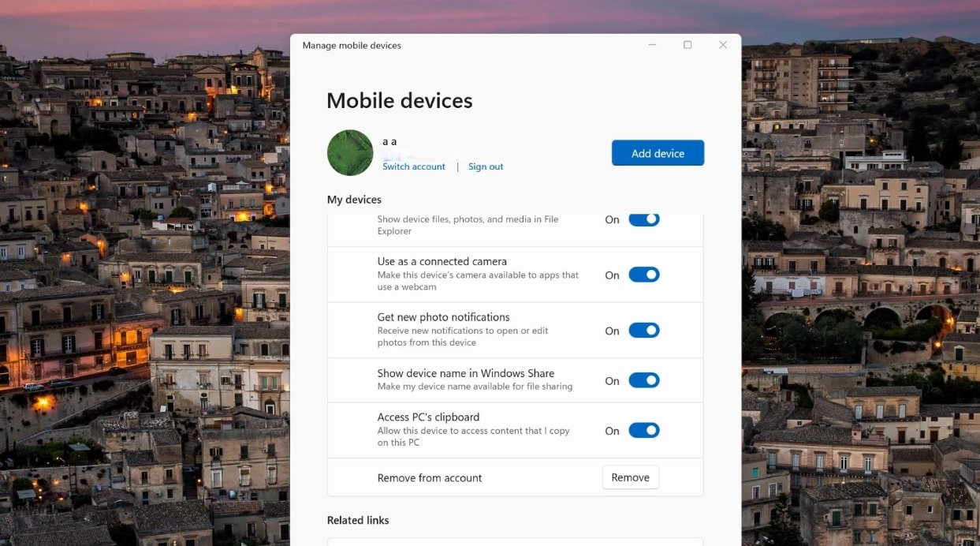
Task: Select the 'Remove from account' label
Action: click(x=430, y=478)
